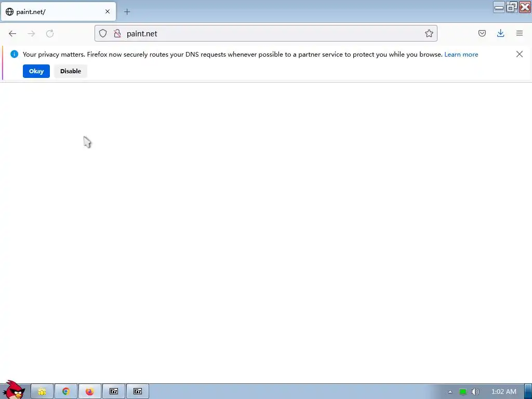Click the paint.net address bar
This screenshot has height=399, width=532.
(x=265, y=33)
